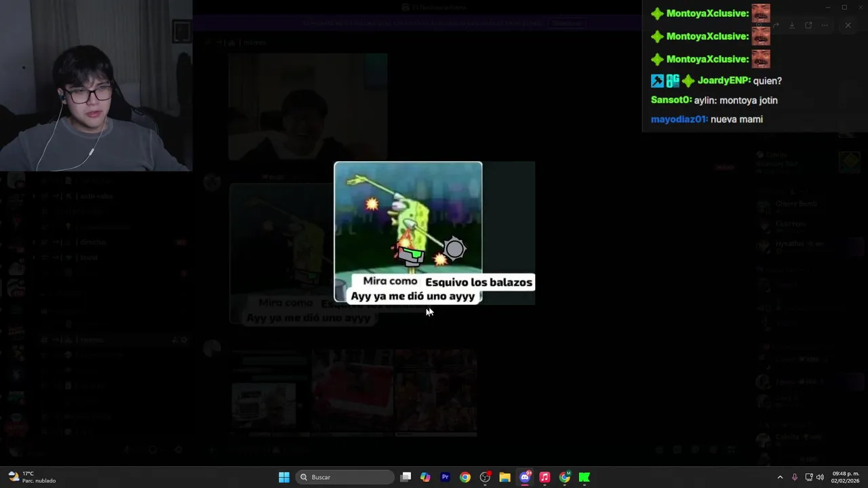Open the green Kick app icon
This screenshot has height=488, width=868.
[584, 477]
